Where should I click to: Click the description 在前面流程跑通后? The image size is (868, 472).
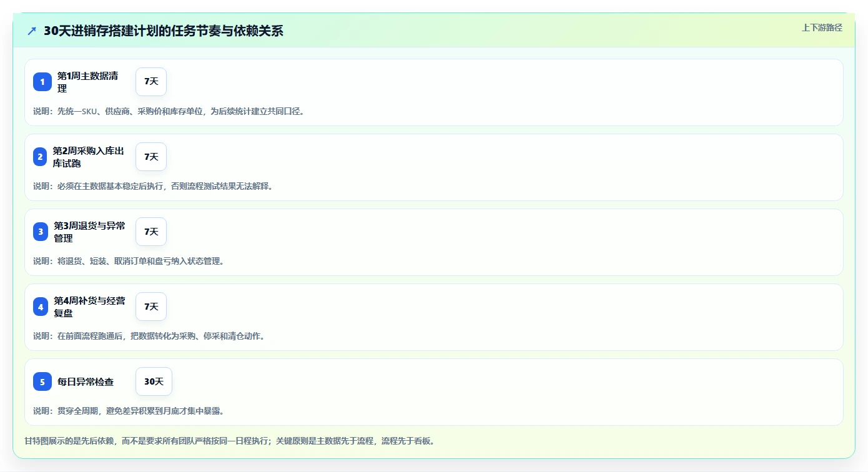93,336
